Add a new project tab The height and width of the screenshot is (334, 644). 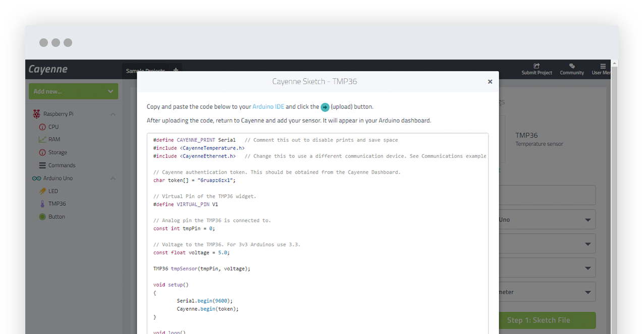(x=176, y=71)
